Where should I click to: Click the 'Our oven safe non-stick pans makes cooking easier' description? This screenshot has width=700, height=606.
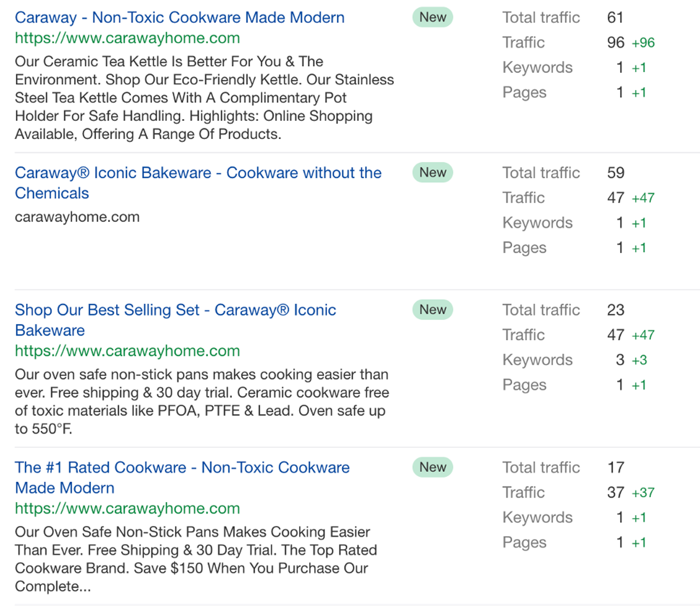202,401
